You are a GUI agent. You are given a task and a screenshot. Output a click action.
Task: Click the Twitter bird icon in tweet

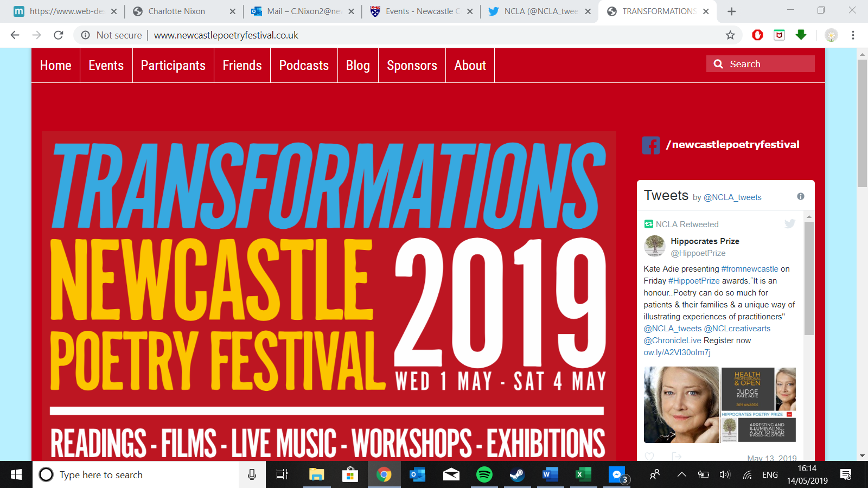pyautogui.click(x=789, y=224)
